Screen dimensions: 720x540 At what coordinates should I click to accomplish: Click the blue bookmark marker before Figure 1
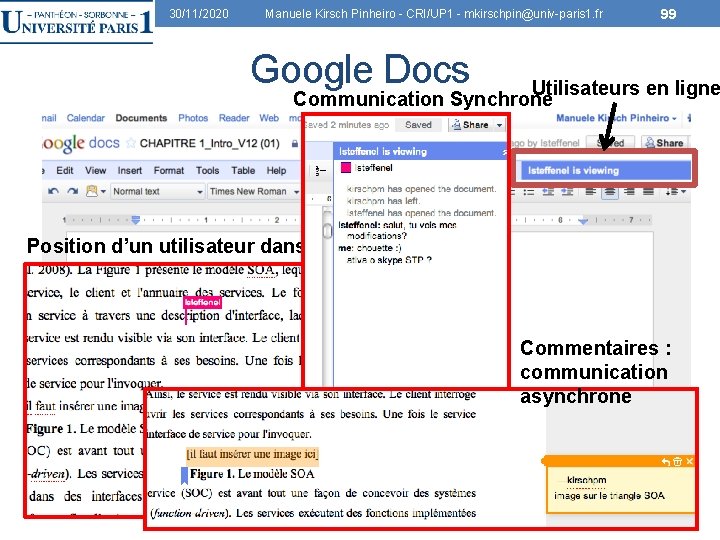coord(185,475)
